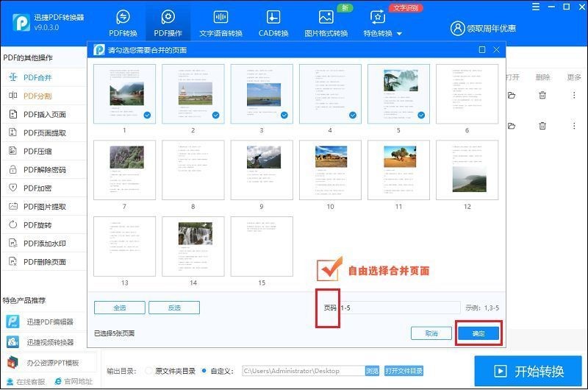Open the 图片格式转换 section
This screenshot has height=390, width=588.
[x=326, y=24]
